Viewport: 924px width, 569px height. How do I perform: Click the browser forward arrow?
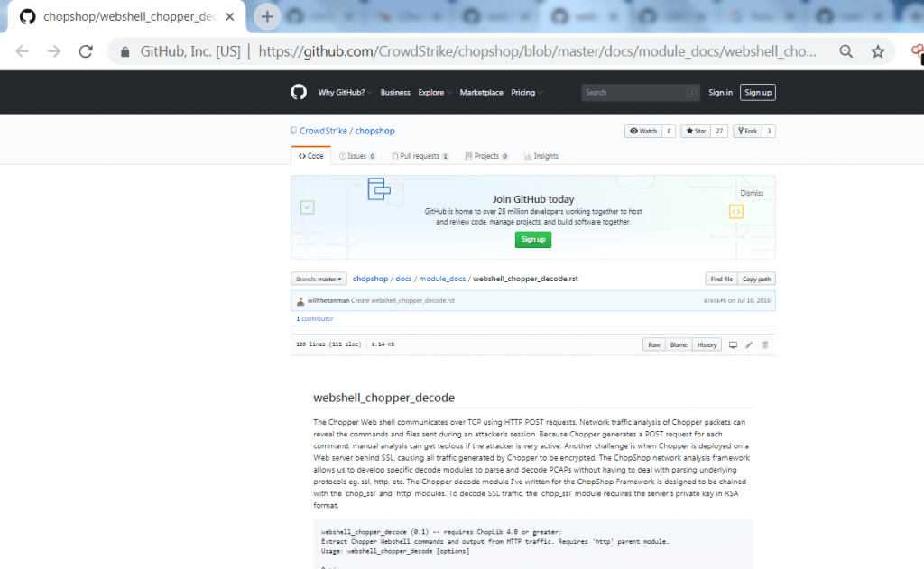pos(53,51)
